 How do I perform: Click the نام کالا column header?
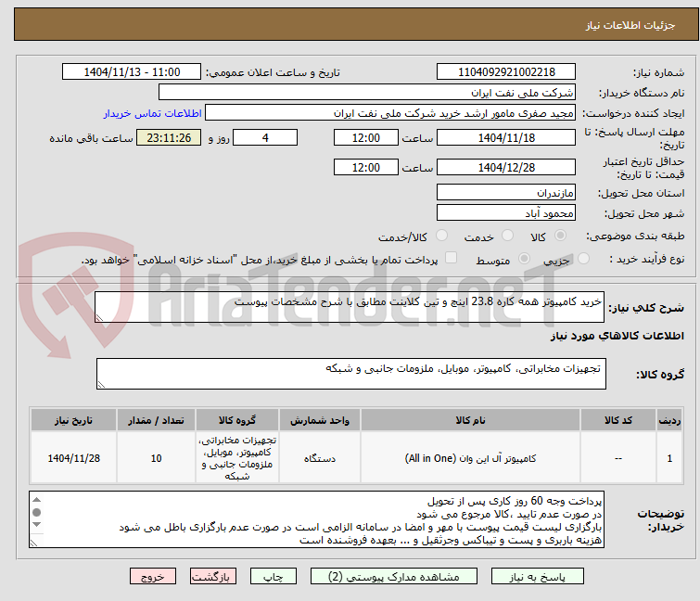coord(470,420)
